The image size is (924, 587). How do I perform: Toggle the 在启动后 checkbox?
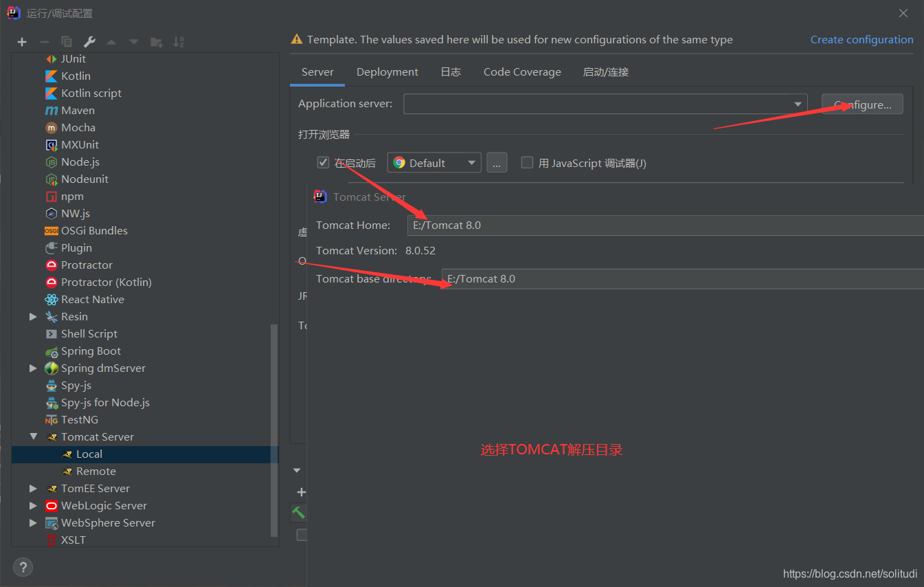pyautogui.click(x=323, y=162)
